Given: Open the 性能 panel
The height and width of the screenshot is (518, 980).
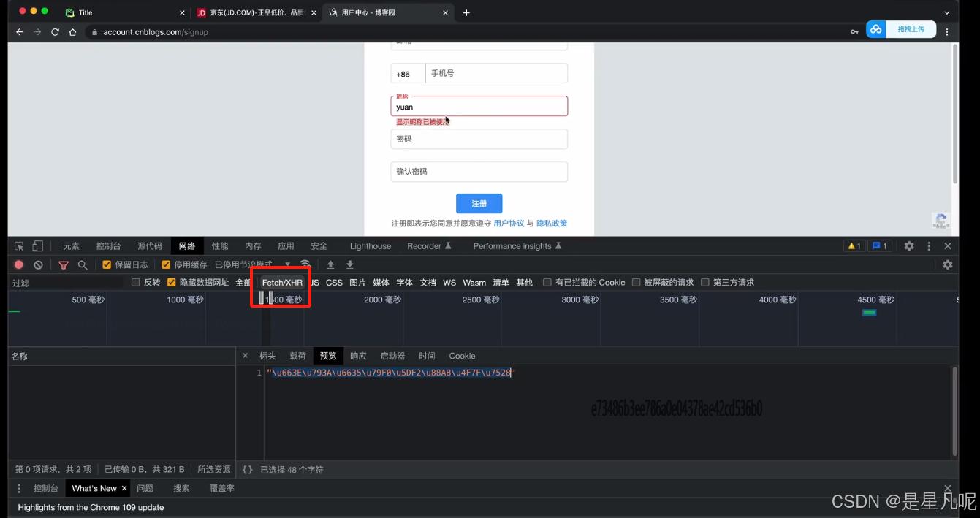Looking at the screenshot, I should pyautogui.click(x=220, y=246).
